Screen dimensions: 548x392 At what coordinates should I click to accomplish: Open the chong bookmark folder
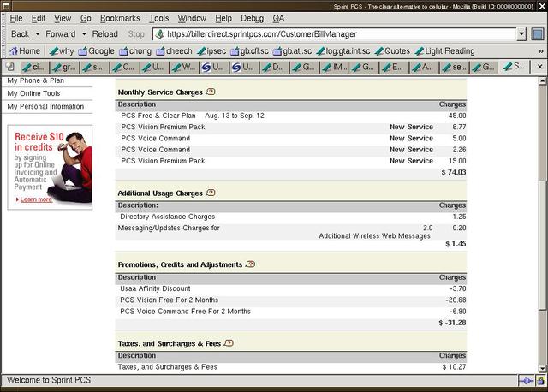click(x=135, y=51)
